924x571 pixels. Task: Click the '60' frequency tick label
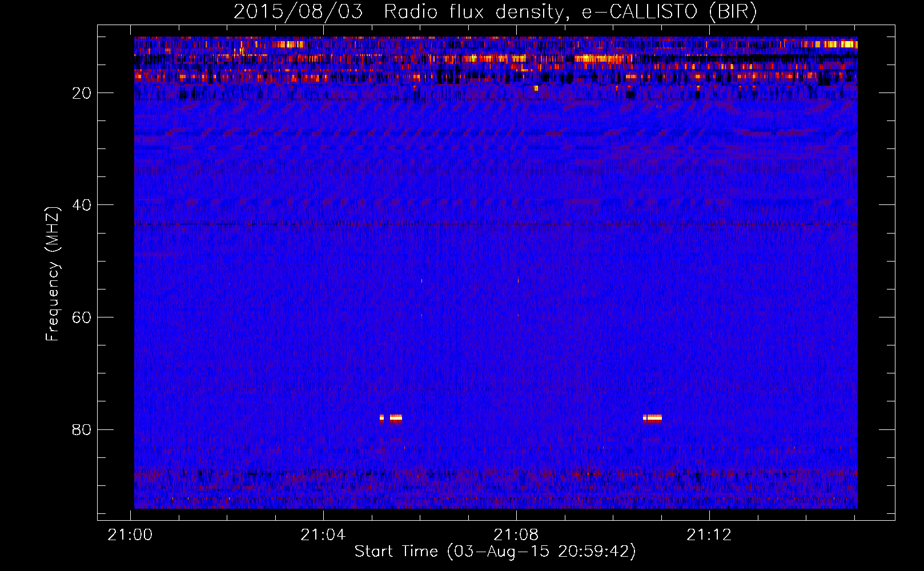[82, 317]
